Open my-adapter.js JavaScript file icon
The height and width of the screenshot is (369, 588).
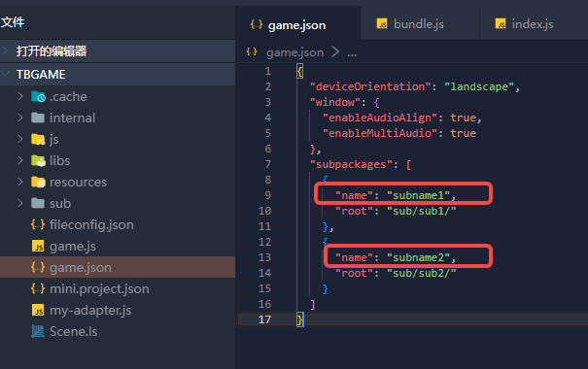pyautogui.click(x=38, y=310)
